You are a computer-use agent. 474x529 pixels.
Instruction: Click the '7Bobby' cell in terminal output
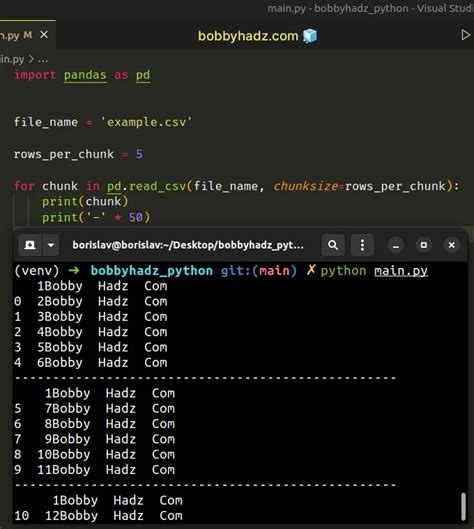coord(67,409)
